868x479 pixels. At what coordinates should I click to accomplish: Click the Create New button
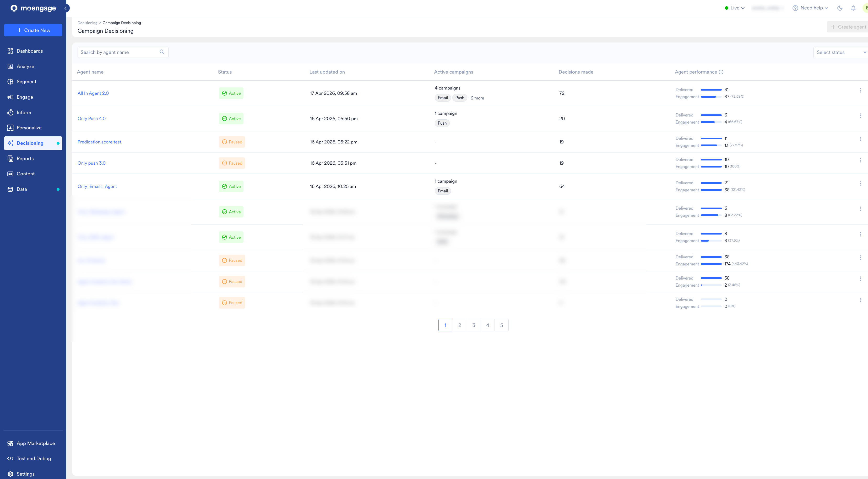[33, 30]
